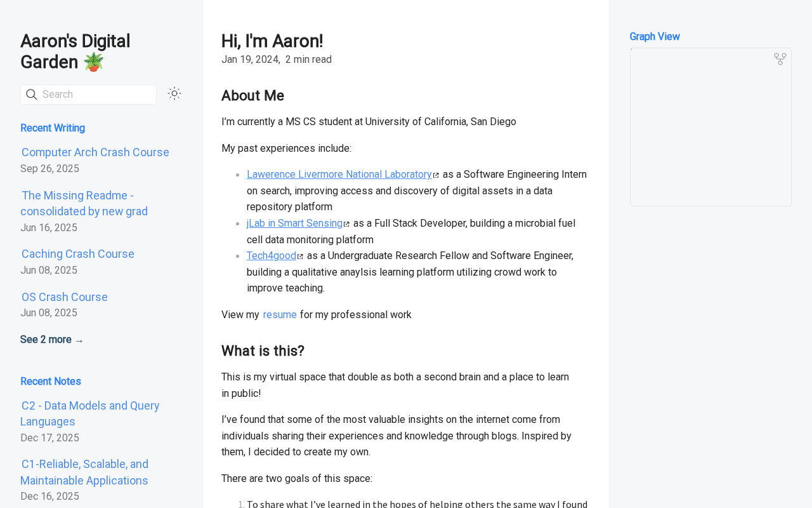Visit Lawerence Livermore National Laboratory link
Viewport: 812px width, 508px height.
click(339, 175)
